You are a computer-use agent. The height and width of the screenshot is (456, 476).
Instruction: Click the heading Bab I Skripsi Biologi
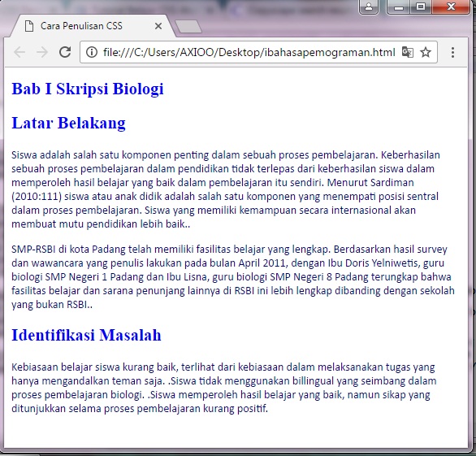88,89
